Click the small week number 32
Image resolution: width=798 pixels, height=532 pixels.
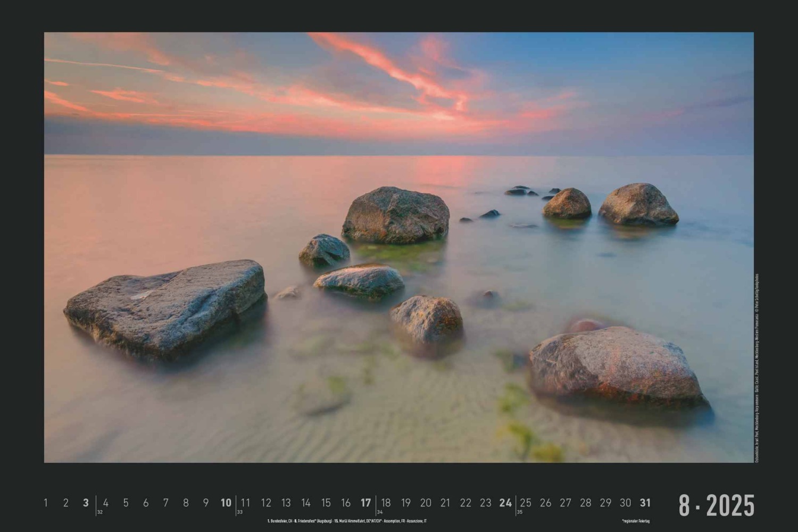[99, 512]
